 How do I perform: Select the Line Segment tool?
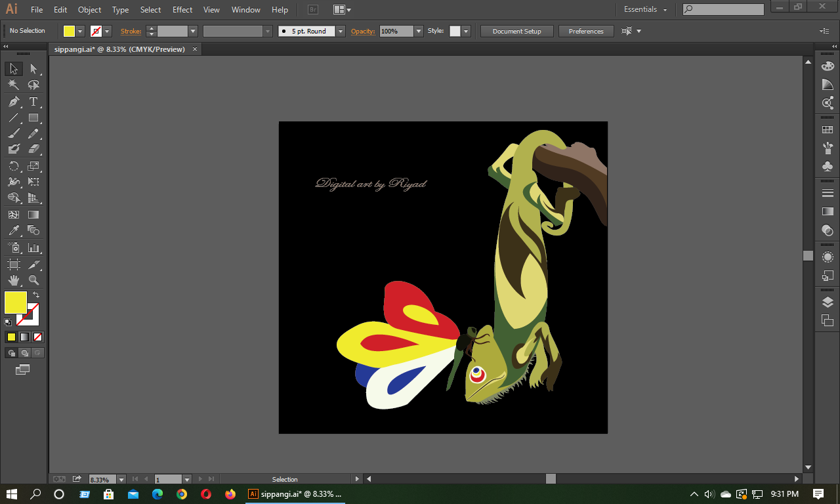pos(14,118)
